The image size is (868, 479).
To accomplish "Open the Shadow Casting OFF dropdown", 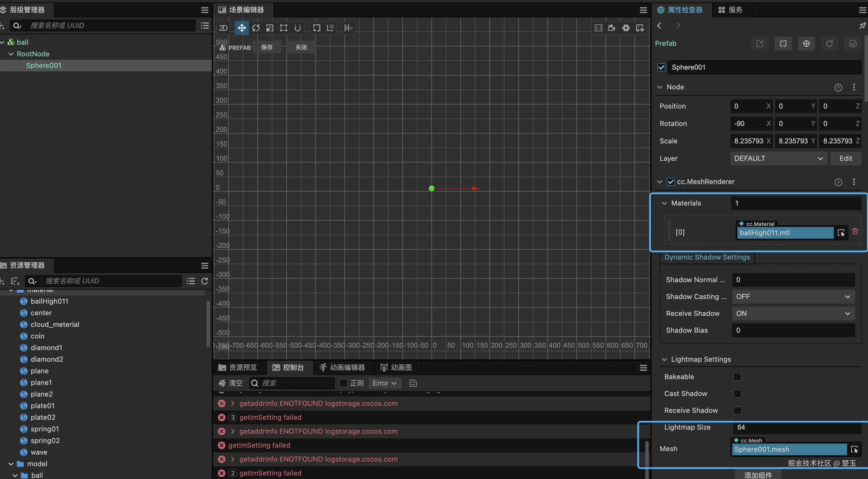I will 793,297.
